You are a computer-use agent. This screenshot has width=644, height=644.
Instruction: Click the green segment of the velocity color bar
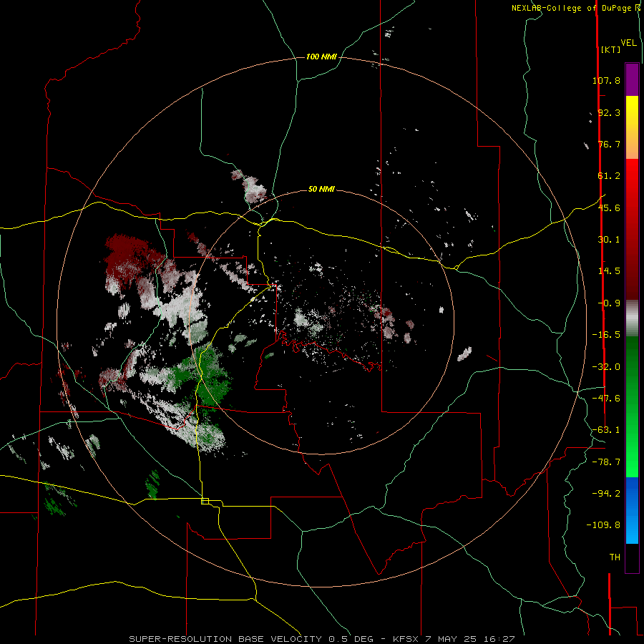pyautogui.click(x=632, y=406)
